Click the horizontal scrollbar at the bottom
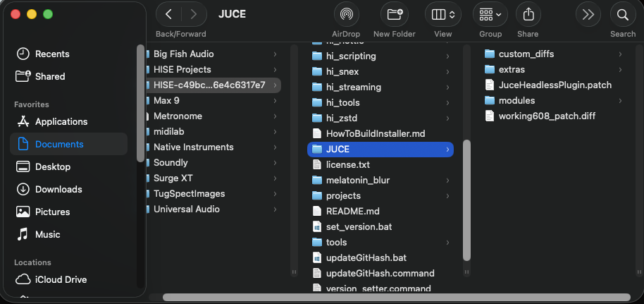 pyautogui.click(x=397, y=298)
